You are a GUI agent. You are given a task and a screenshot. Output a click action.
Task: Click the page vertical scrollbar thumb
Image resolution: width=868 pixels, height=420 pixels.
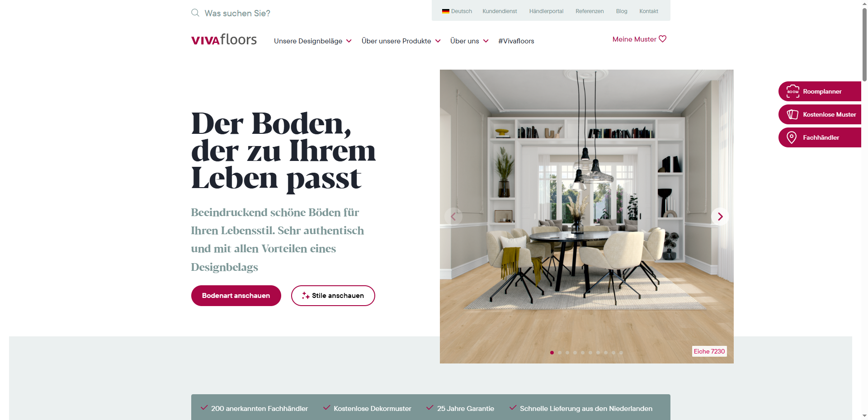click(864, 44)
